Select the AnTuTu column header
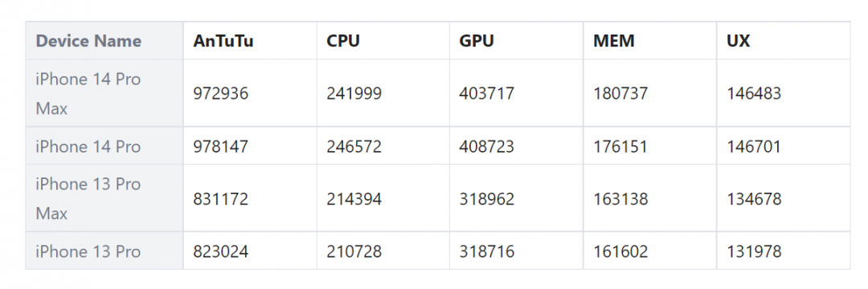 point(223,41)
